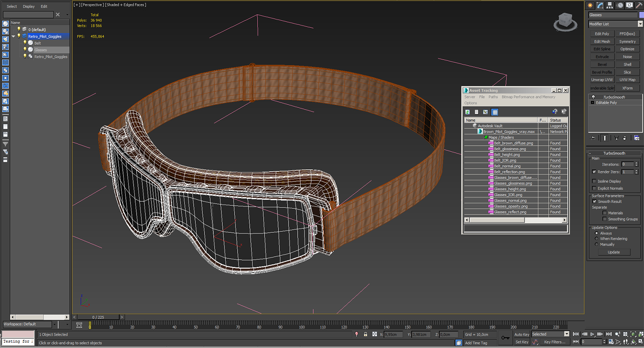Go to start of animation
This screenshot has height=348, width=644.
coord(576,334)
